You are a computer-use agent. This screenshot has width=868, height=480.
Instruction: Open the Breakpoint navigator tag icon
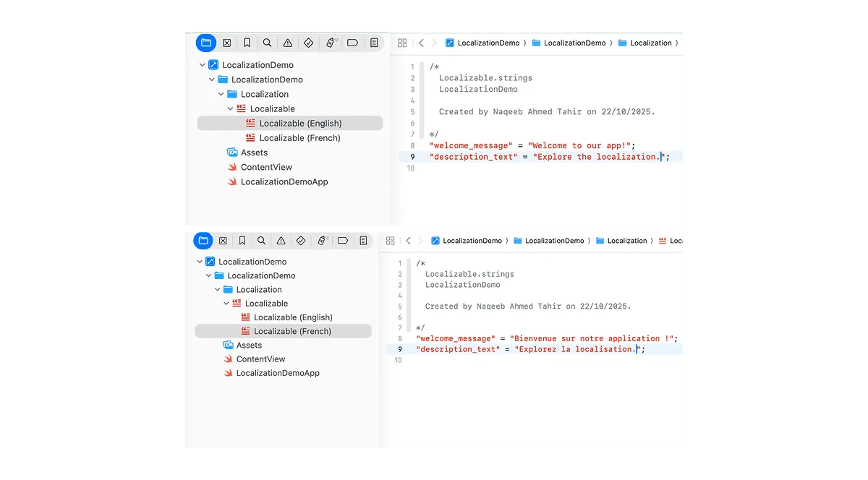point(352,43)
